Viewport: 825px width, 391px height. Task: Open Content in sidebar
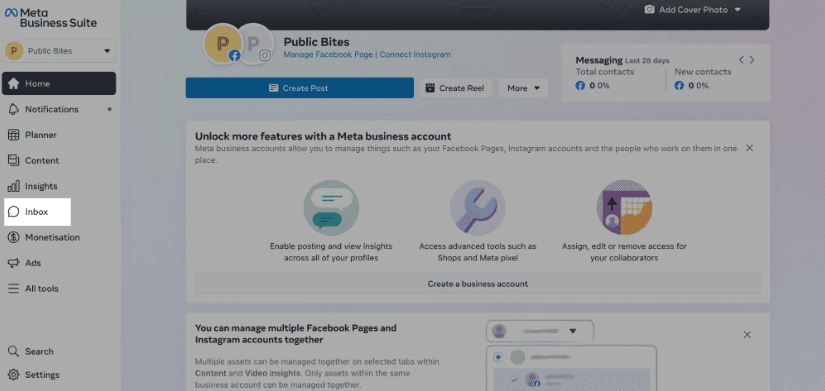59,161
